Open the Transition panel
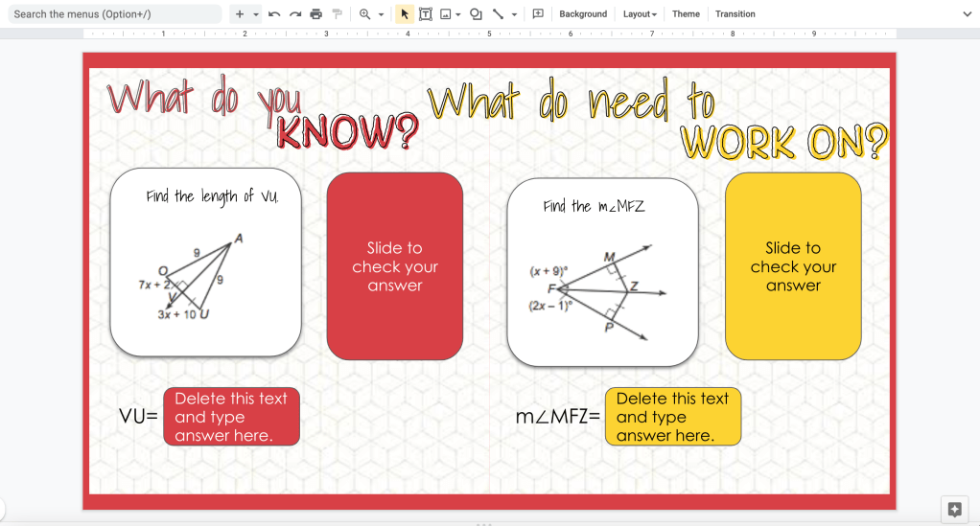980x526 pixels. [x=735, y=14]
